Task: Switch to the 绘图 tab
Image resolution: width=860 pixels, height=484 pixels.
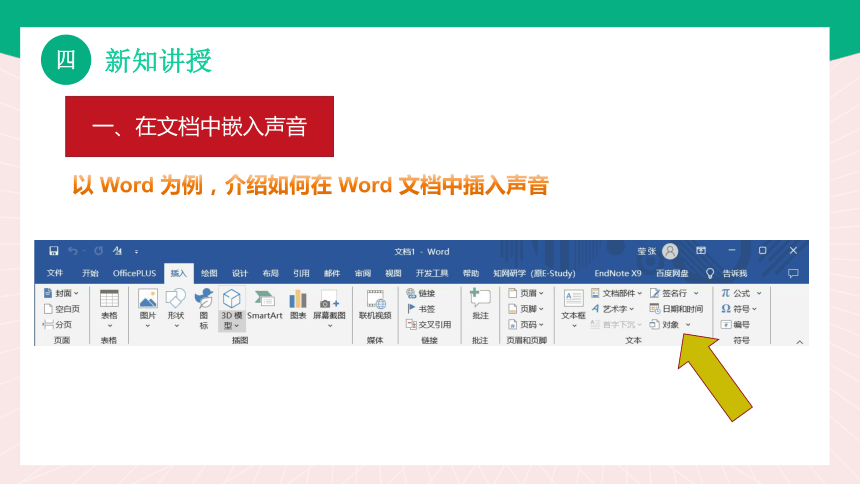Action: tap(209, 273)
